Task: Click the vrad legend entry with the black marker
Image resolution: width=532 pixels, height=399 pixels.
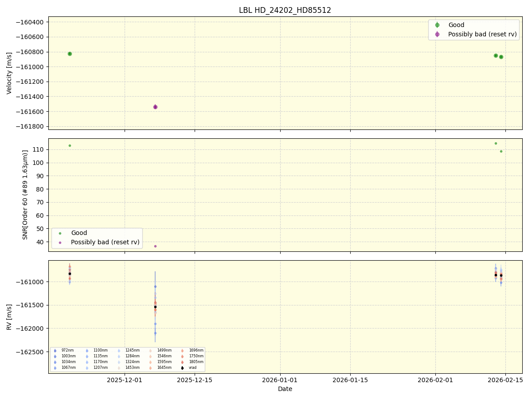Action: pyautogui.click(x=188, y=368)
